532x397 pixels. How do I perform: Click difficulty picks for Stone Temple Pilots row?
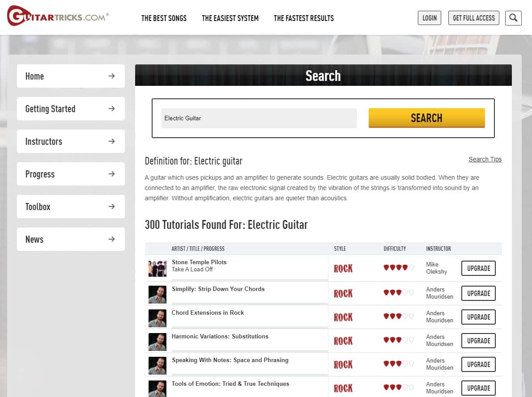click(399, 267)
